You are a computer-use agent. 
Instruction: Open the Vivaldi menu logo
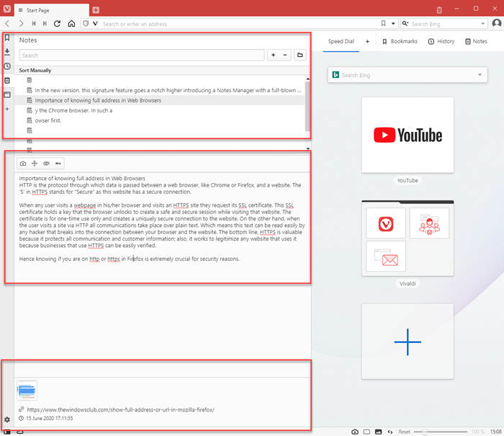[7, 9]
